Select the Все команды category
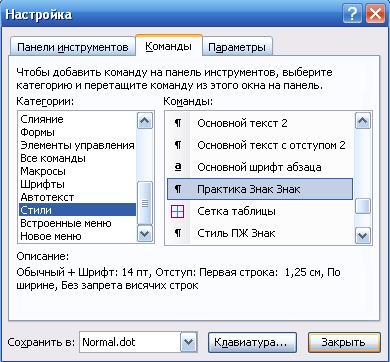Screen dimensions: 390x362 [77, 158]
